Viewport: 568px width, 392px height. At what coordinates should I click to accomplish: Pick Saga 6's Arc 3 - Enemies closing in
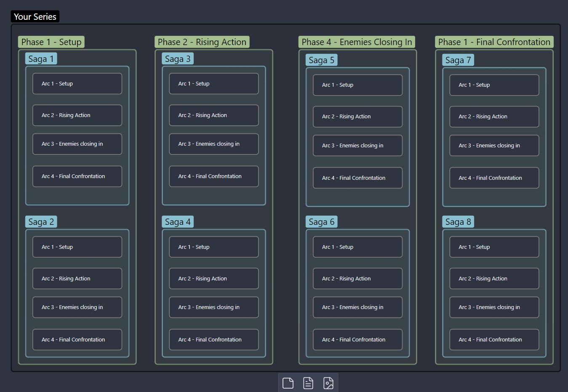[x=358, y=307]
